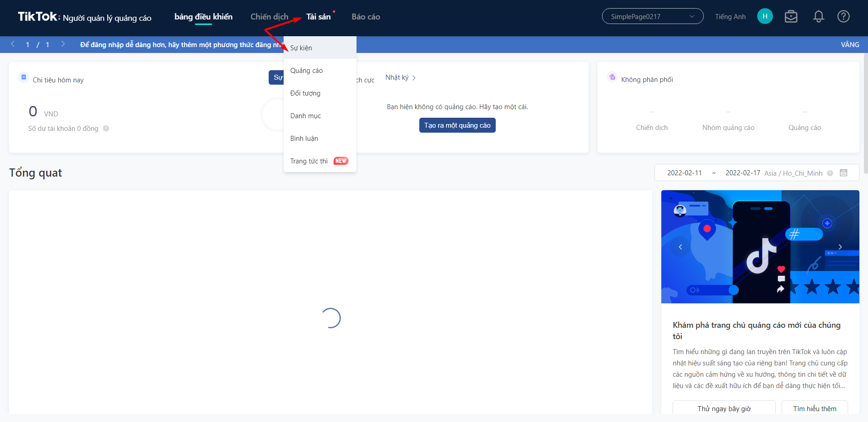Go to previous announcement arrow
868x422 pixels.
[13, 44]
